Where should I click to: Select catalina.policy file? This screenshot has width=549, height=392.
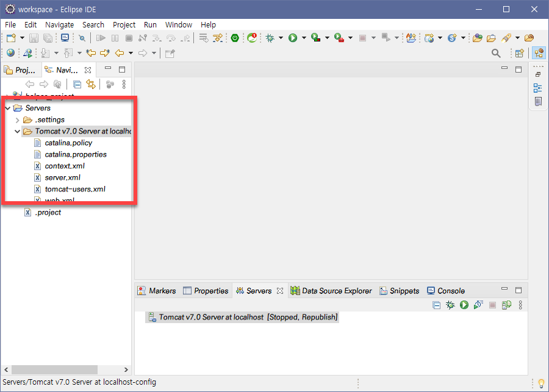(x=68, y=143)
